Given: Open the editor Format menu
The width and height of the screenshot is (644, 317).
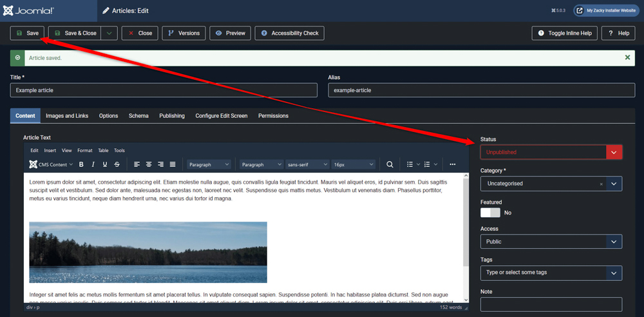Looking at the screenshot, I should coord(85,151).
